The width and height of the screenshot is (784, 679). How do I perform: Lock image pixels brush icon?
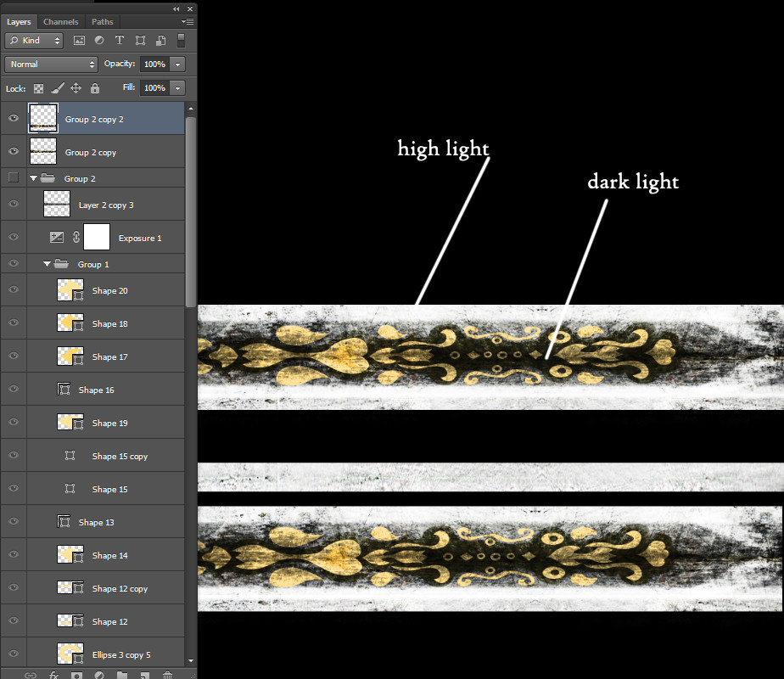pos(58,88)
